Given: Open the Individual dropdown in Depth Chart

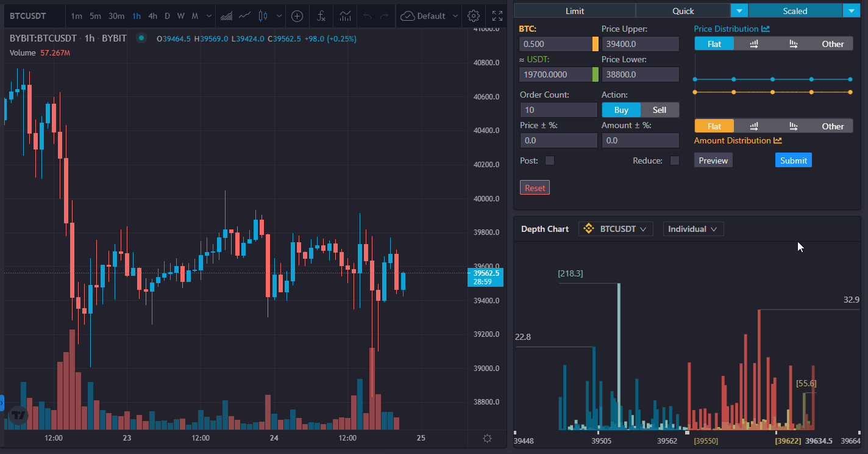Looking at the screenshot, I should click(x=693, y=229).
